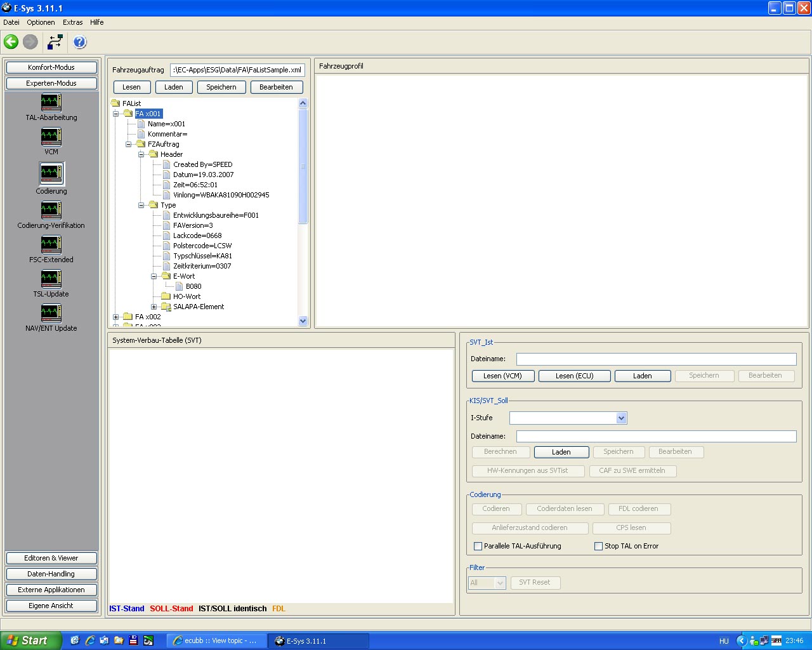Click document icon next to Lackcode=0668

pyautogui.click(x=167, y=235)
